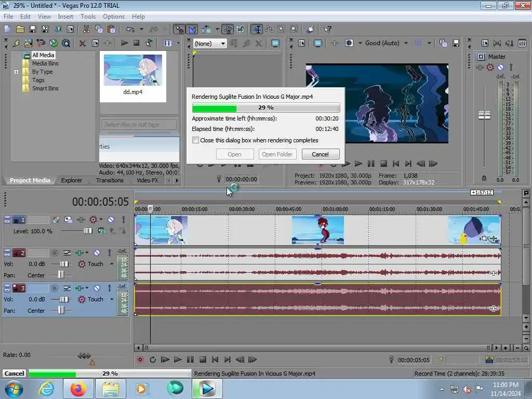
Task: Open the Undo history dropdown arrow
Action: point(141,29)
